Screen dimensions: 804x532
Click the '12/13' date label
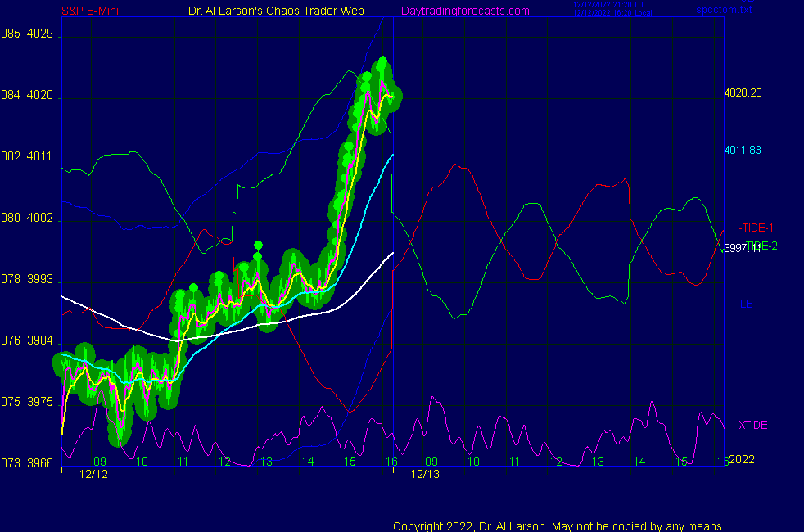tap(425, 474)
